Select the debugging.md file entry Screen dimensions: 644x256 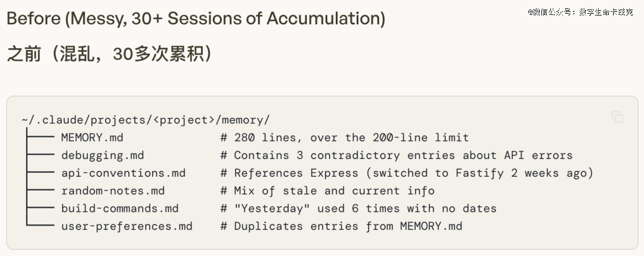tap(102, 155)
